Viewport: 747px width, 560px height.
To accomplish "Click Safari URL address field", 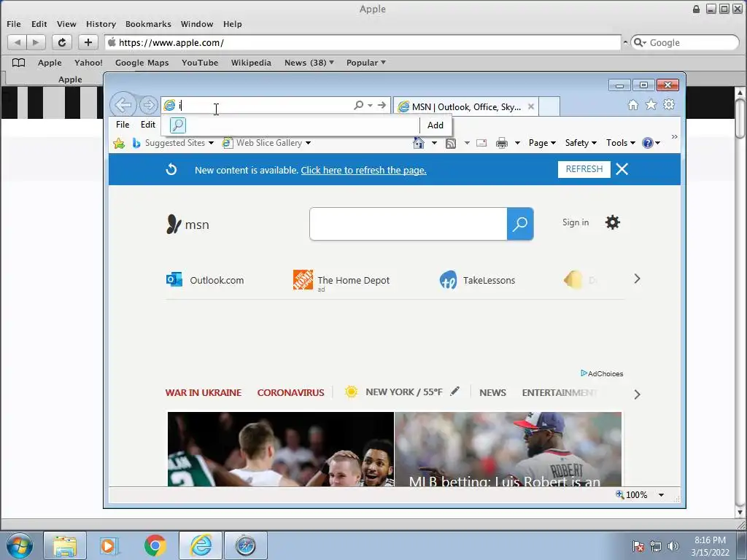I will (x=363, y=42).
